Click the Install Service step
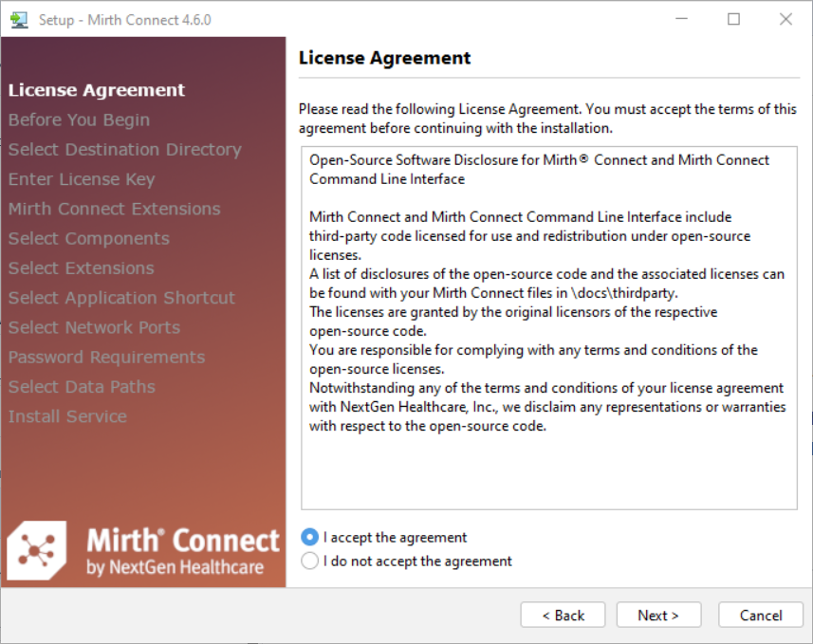This screenshot has width=813, height=644. (67, 416)
